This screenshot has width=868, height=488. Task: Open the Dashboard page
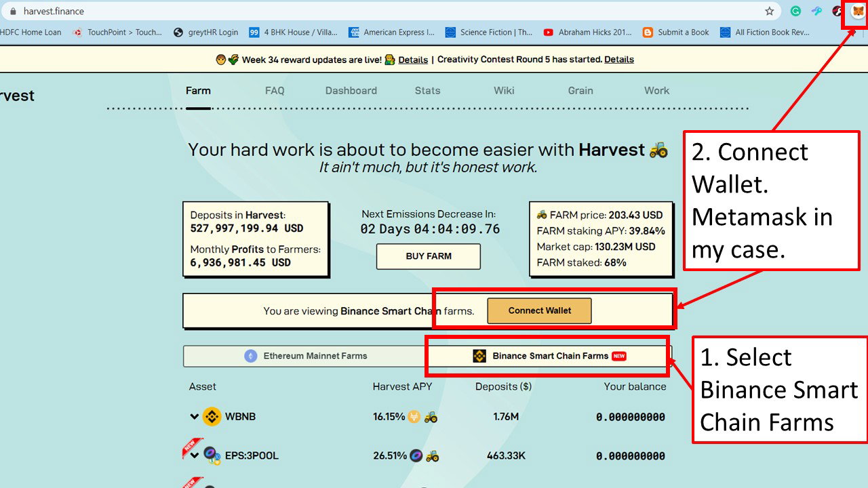351,91
